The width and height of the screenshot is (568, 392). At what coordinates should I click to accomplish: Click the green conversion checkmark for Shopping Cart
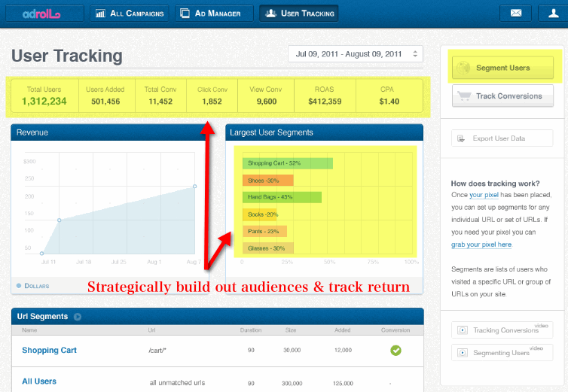click(395, 351)
